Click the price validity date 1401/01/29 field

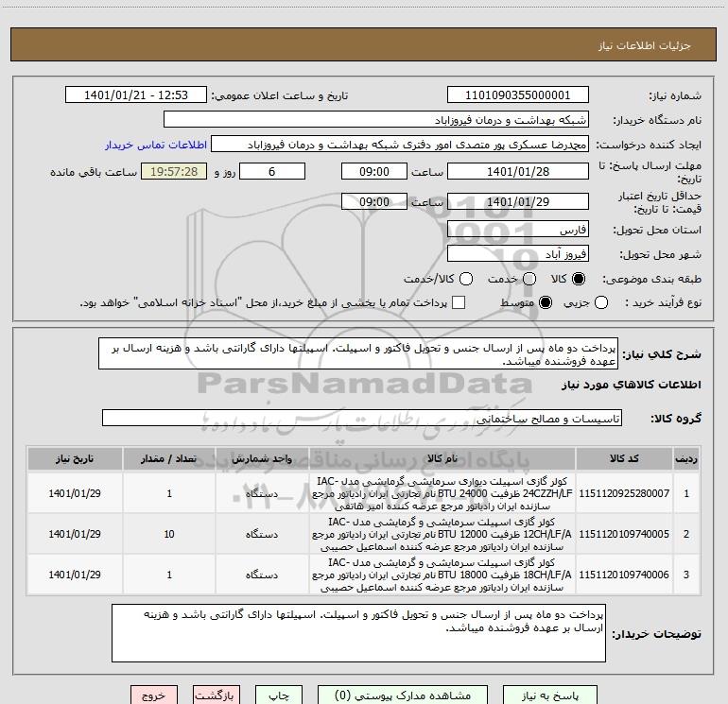tap(518, 202)
